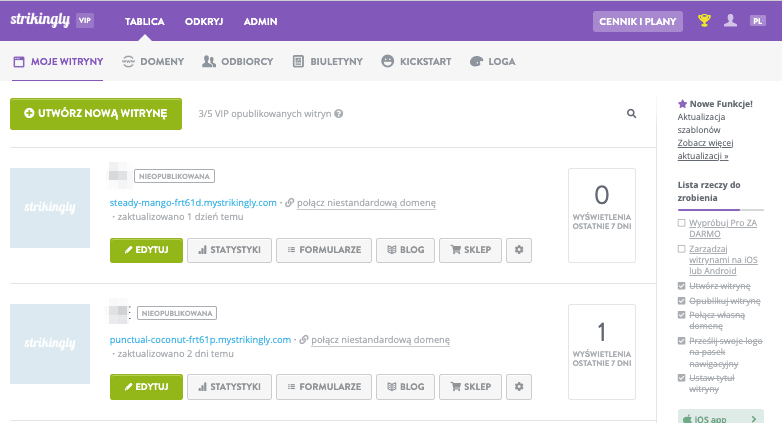Open SKLEP for punctual-coconut site
Image resolution: width=782 pixels, height=423 pixels.
click(x=470, y=387)
